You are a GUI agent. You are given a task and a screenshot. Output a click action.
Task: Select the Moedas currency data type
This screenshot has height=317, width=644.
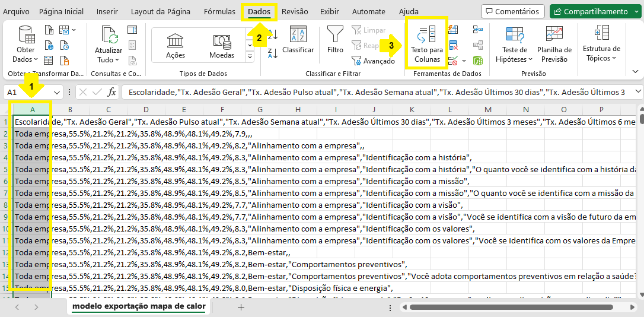tap(221, 45)
